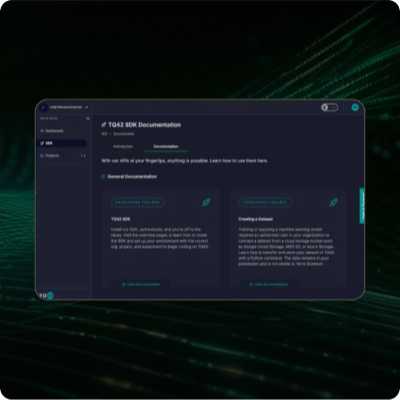Collapse the sidebar using the Main Menu icon

point(88,119)
